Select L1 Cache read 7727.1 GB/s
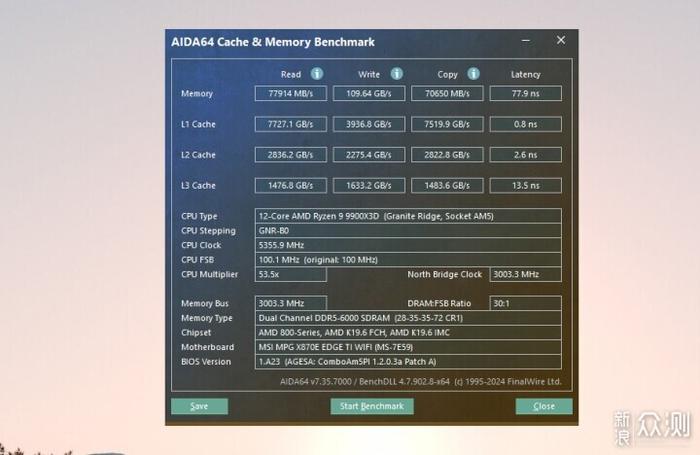 pos(291,124)
